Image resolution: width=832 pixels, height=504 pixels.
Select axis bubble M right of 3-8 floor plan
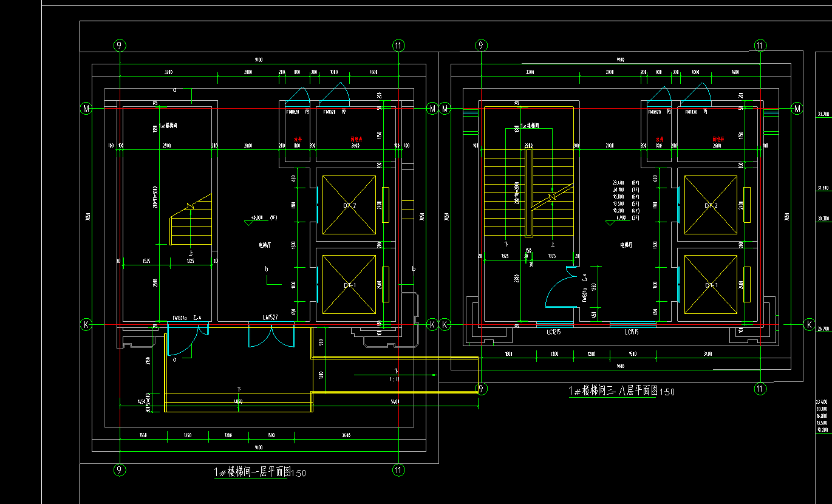797,108
